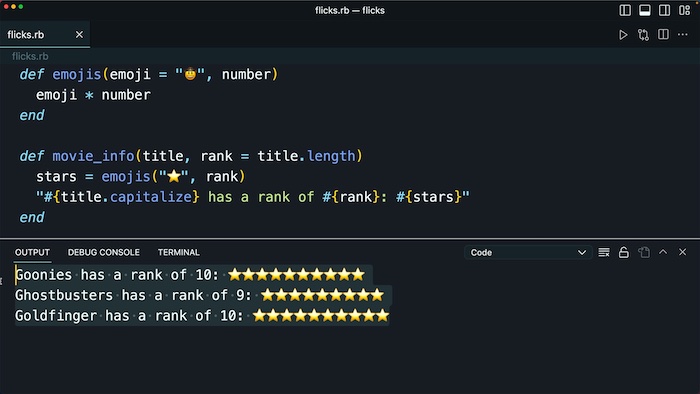Toggle primary sidebar layout icon
This screenshot has width=700, height=394.
click(625, 10)
